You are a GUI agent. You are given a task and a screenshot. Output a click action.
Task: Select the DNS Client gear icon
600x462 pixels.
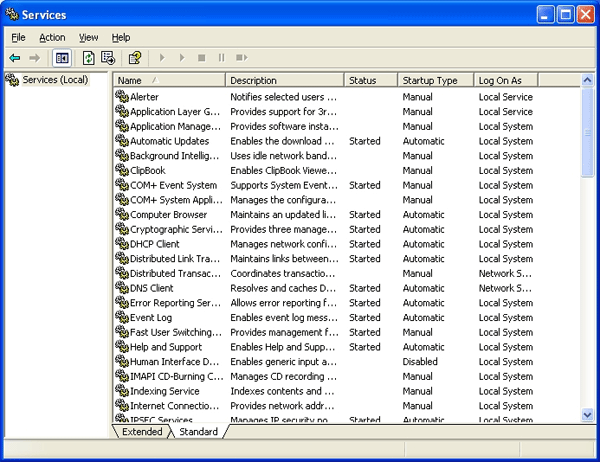pos(122,287)
